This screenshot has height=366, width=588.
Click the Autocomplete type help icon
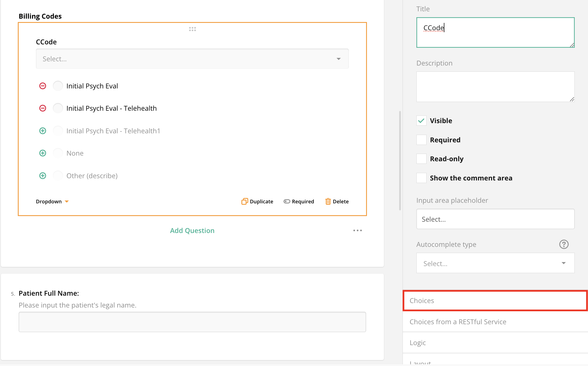564,244
